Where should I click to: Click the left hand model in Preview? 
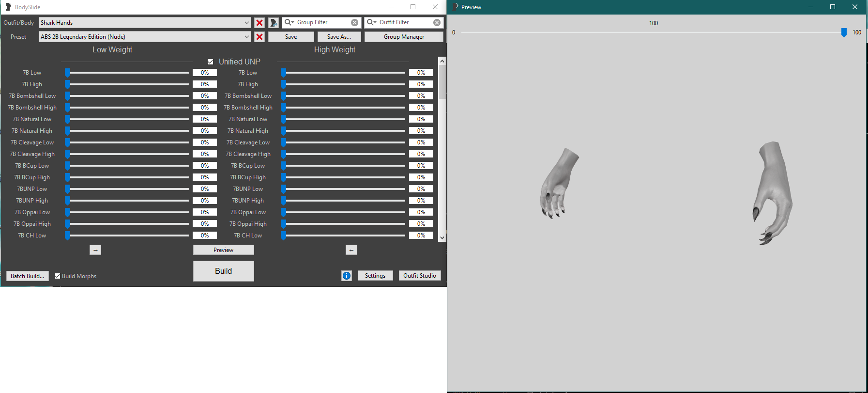click(x=558, y=183)
